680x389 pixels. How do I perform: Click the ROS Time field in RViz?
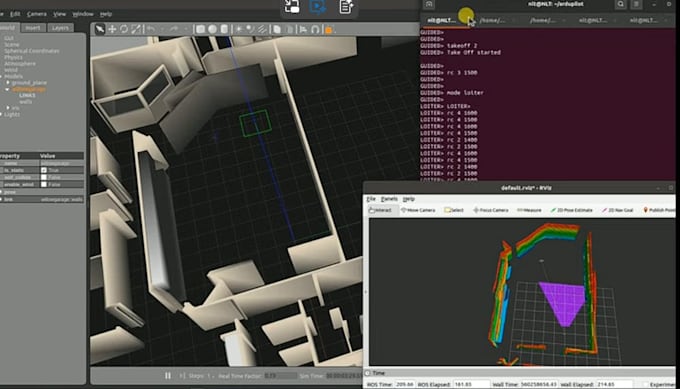coord(404,384)
